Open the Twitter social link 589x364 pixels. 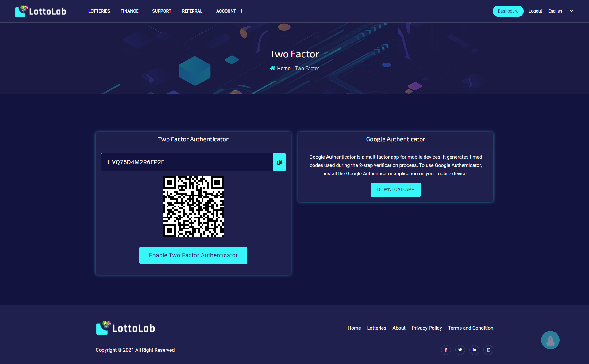(x=460, y=350)
